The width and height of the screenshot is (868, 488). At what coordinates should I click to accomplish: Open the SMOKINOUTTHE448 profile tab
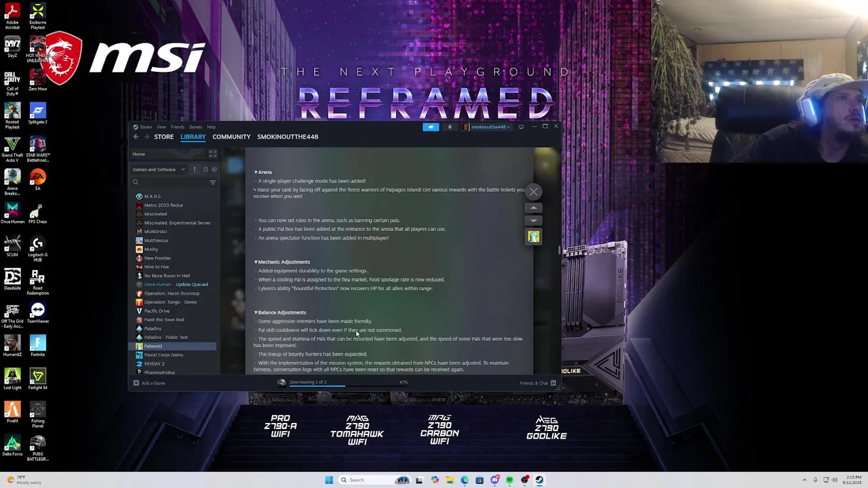click(288, 137)
